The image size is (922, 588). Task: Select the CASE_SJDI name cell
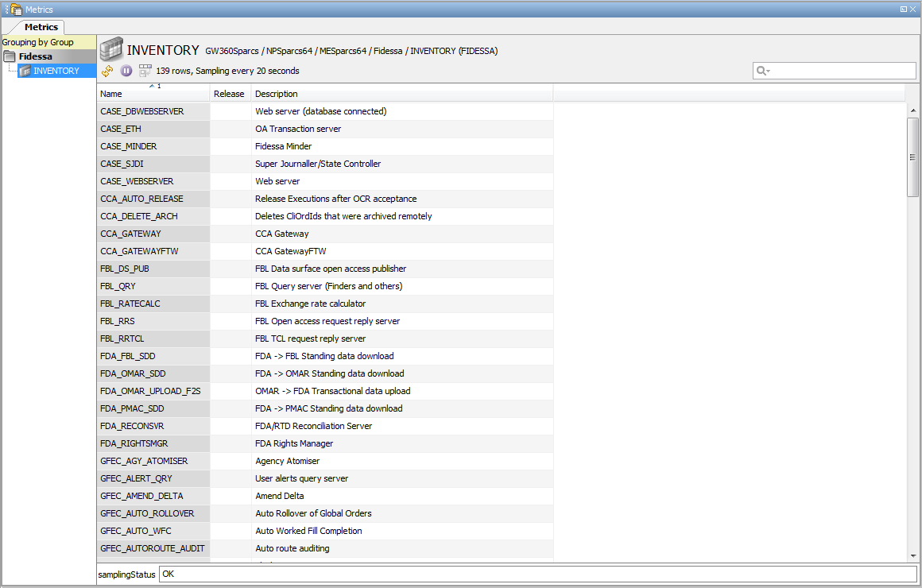click(x=153, y=164)
